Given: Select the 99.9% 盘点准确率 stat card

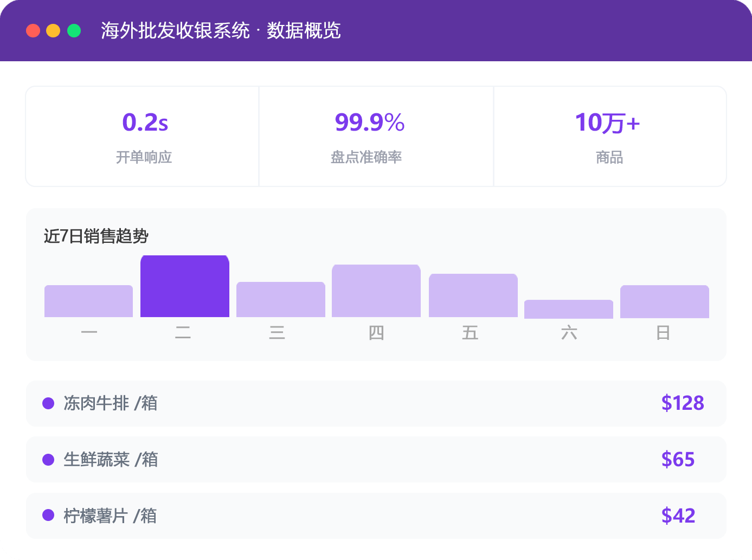Looking at the screenshot, I should (376, 136).
